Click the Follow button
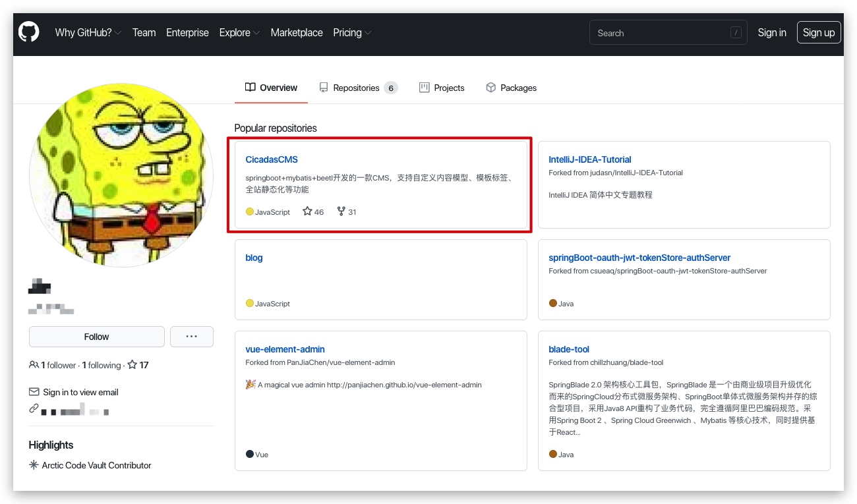 (x=97, y=337)
